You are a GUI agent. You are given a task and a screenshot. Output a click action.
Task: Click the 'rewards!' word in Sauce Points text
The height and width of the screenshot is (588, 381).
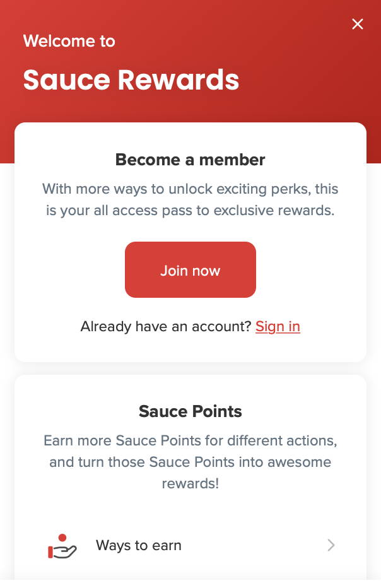pos(190,484)
